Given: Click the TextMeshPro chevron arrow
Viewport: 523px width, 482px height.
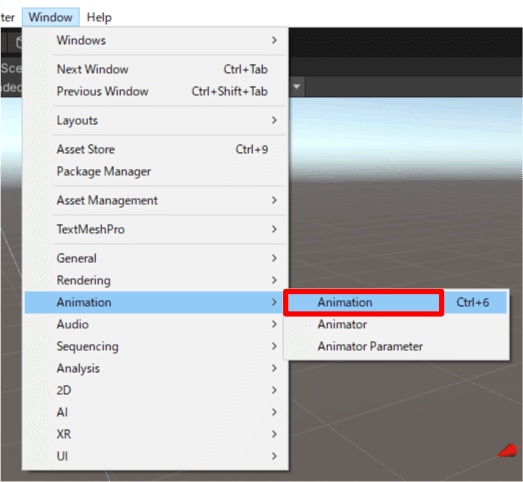Looking at the screenshot, I should pyautogui.click(x=274, y=229).
